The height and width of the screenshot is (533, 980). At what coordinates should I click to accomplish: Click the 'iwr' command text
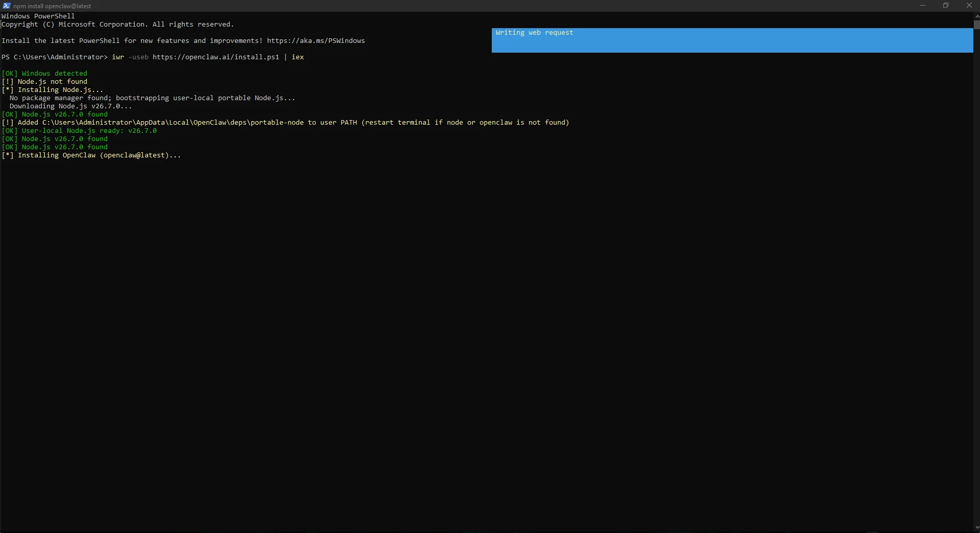point(118,57)
